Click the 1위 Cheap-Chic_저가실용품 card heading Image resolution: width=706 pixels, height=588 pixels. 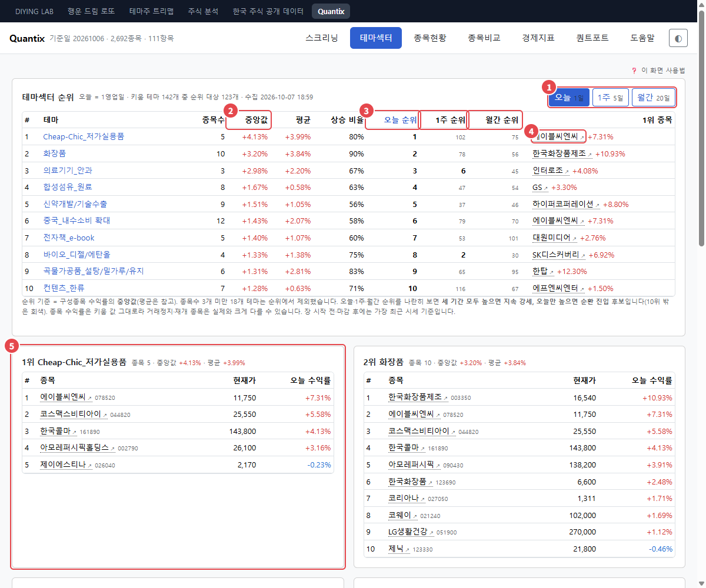[x=74, y=362]
